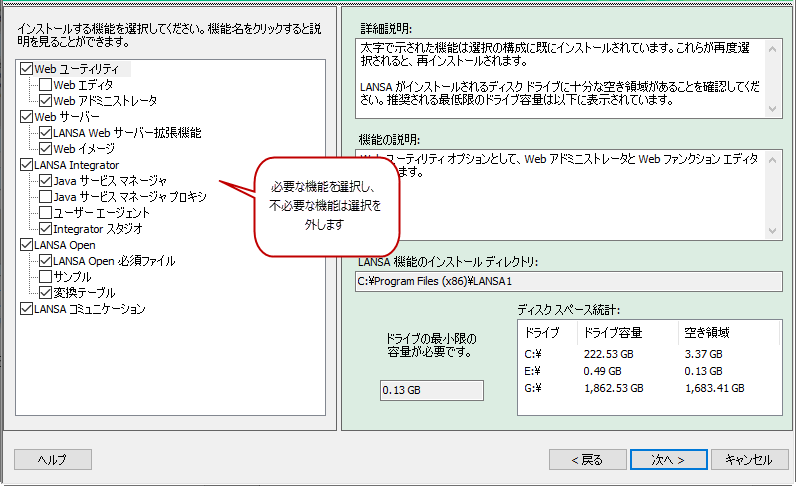Select the 変換テーブル feature name
Screen dimensions: 796x486
coord(84,293)
